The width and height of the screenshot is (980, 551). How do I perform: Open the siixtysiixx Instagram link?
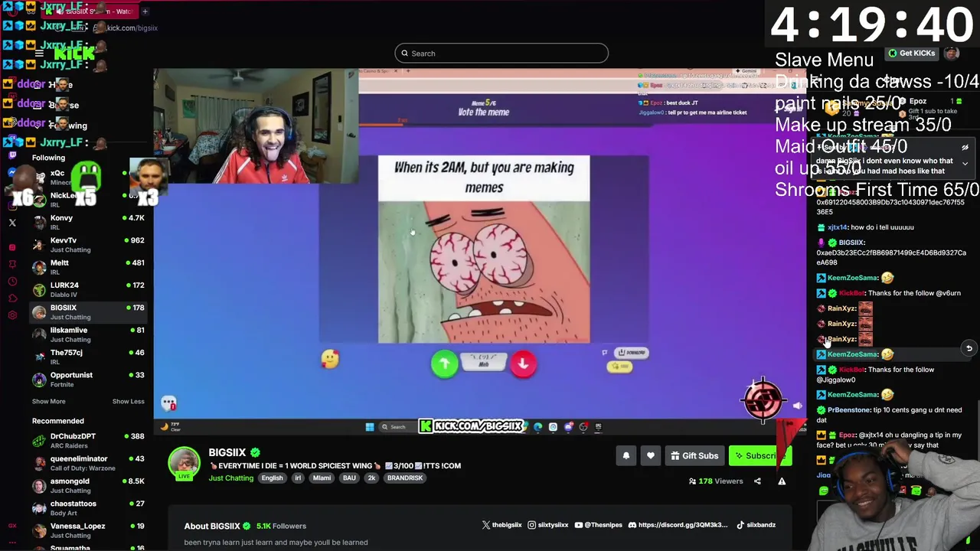click(547, 525)
